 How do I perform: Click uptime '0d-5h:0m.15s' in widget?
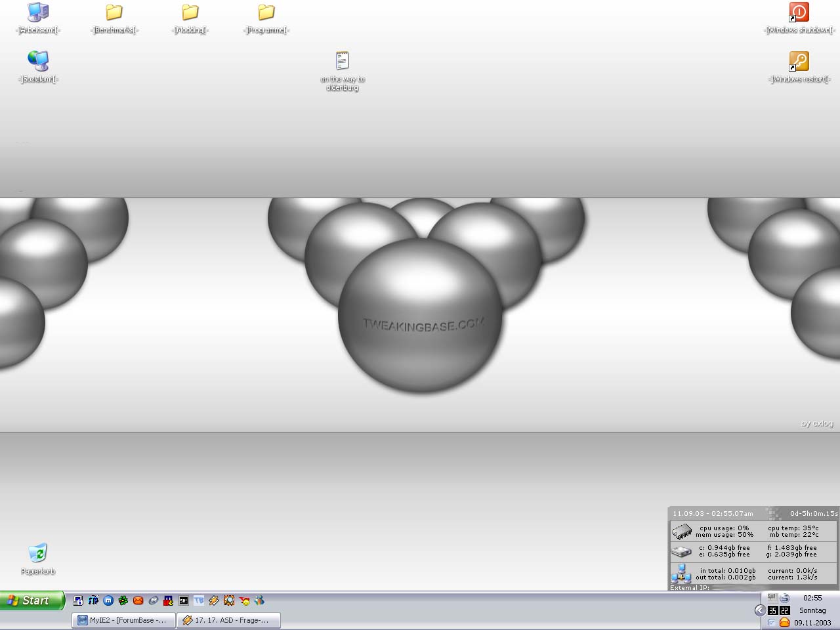point(814,513)
